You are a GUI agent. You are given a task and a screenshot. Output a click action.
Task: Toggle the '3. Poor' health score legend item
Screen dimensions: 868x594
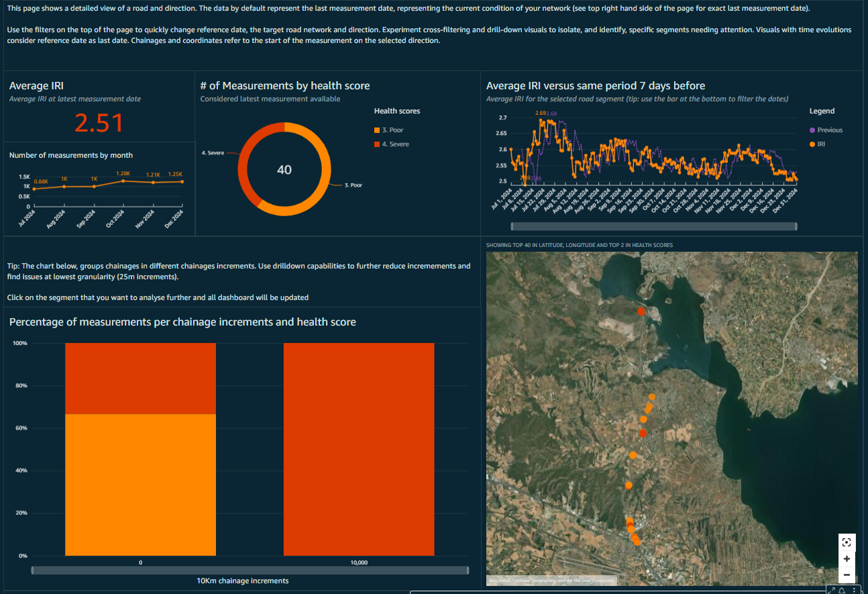click(x=392, y=130)
